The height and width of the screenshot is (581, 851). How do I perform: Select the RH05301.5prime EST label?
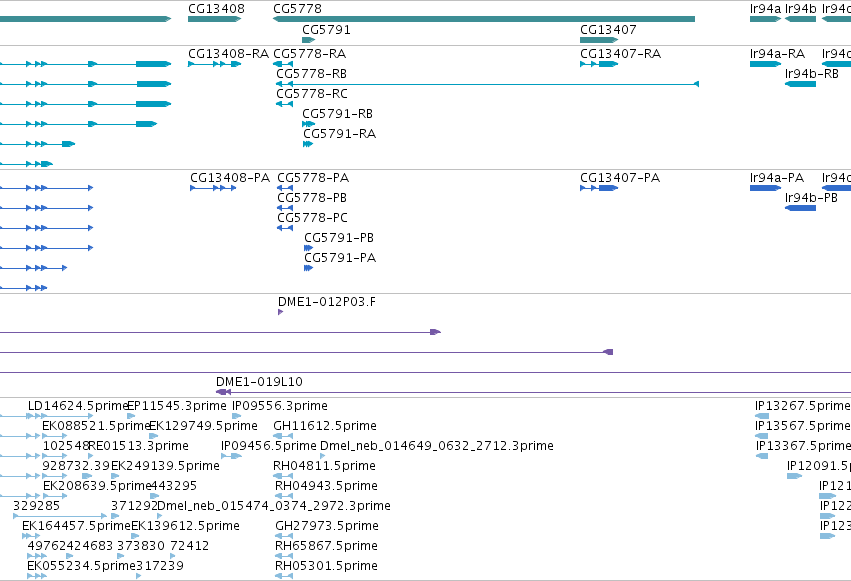coord(326,566)
